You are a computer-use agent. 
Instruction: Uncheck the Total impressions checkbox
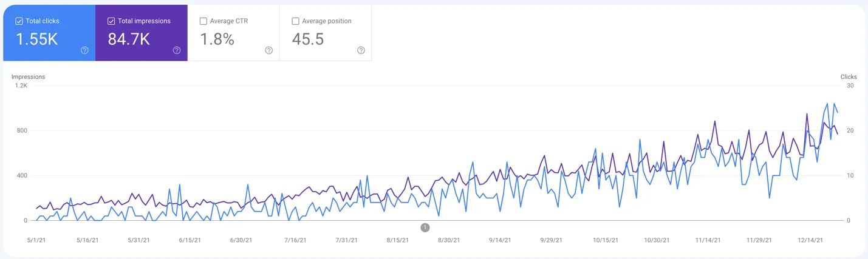pyautogui.click(x=111, y=21)
